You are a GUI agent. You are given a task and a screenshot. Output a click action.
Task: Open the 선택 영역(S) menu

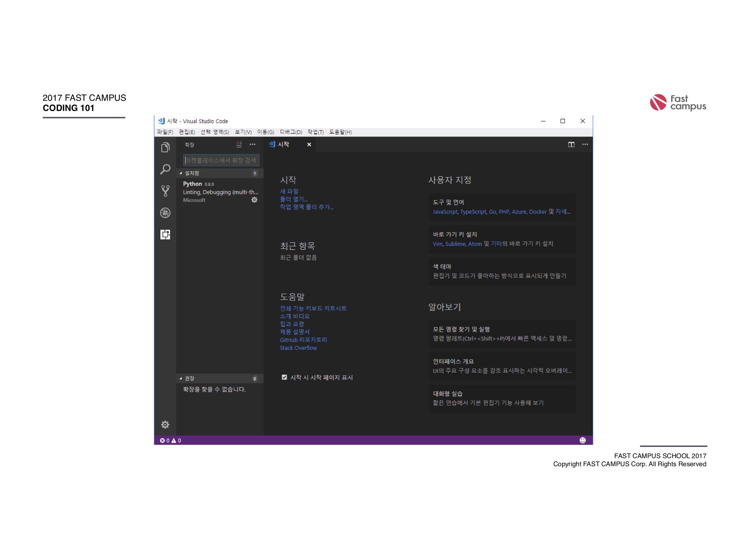click(x=215, y=132)
